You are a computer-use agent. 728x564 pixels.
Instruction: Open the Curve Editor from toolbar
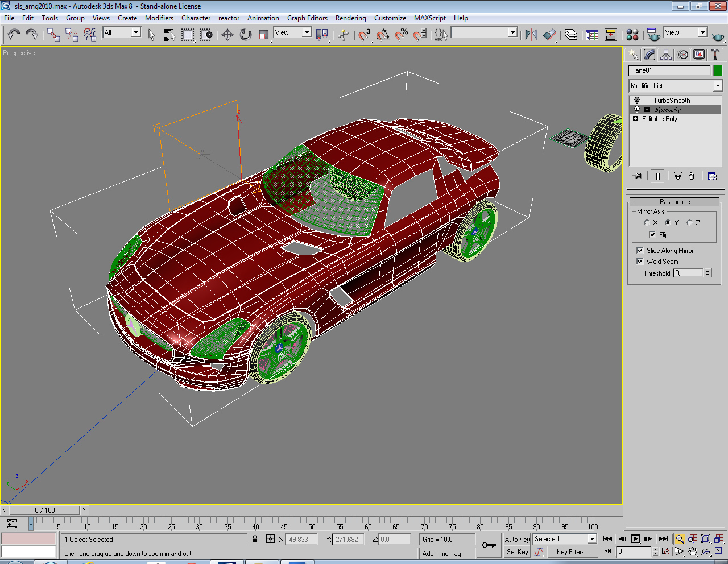click(592, 35)
